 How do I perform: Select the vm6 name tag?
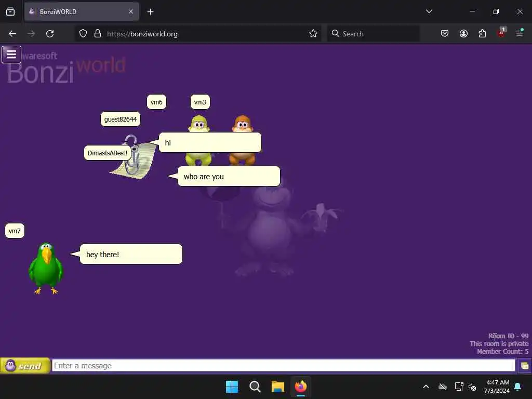pyautogui.click(x=156, y=102)
